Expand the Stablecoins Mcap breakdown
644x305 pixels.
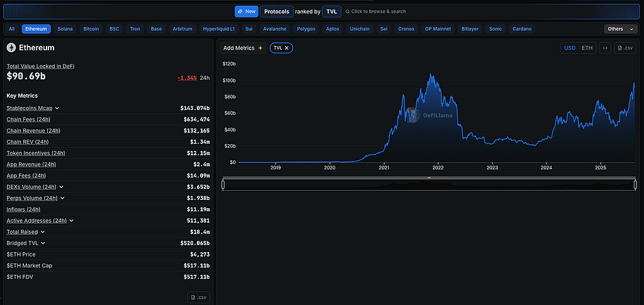pyautogui.click(x=57, y=108)
